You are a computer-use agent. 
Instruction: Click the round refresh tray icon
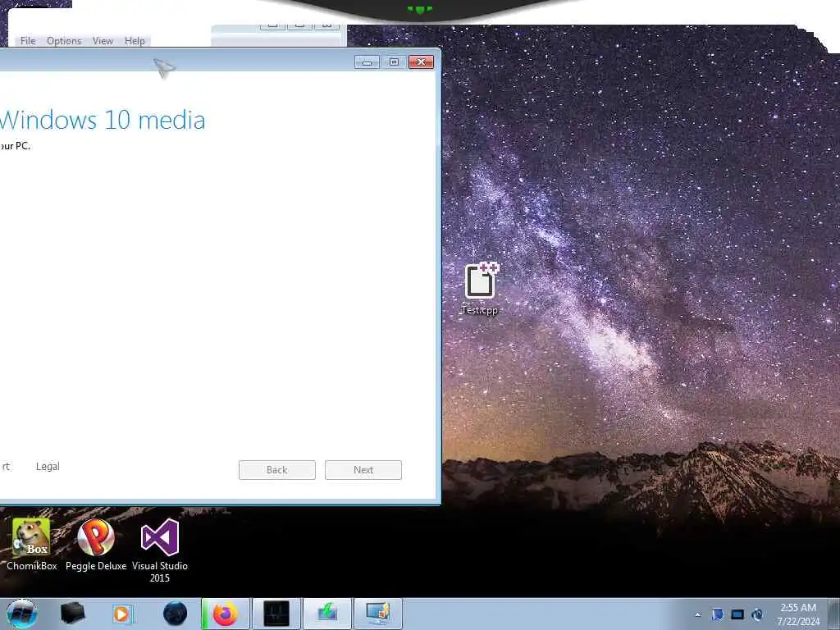(757, 614)
